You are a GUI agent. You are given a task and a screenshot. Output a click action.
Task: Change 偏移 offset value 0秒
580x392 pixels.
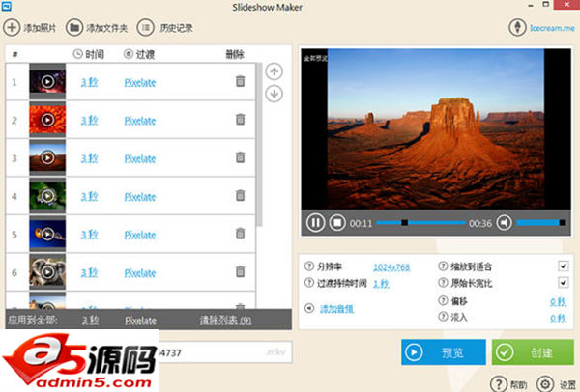click(558, 302)
